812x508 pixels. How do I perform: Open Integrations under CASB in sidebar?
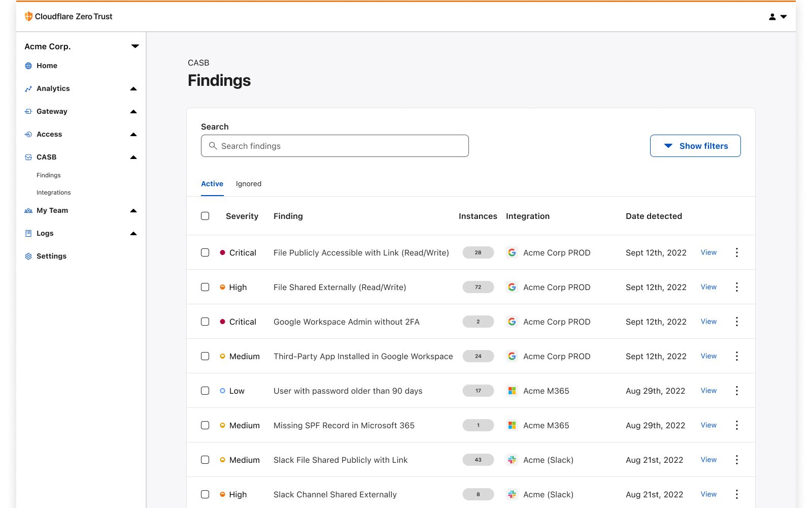54,193
